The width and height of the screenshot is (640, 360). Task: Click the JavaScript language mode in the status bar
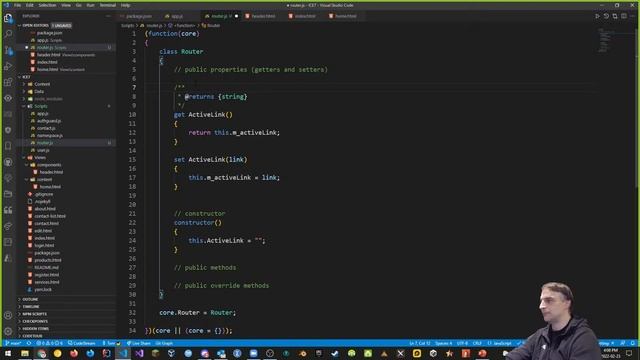click(500, 343)
